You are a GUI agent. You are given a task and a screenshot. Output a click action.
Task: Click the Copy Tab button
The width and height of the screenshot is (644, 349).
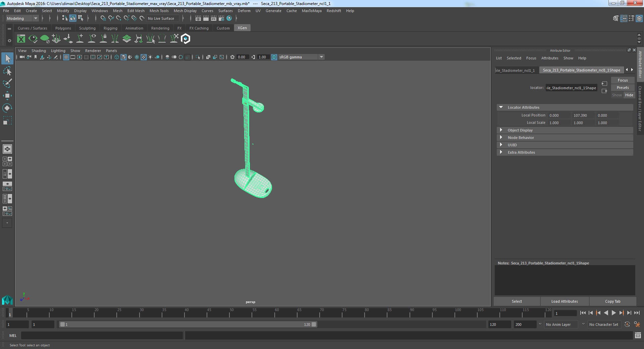tap(612, 301)
